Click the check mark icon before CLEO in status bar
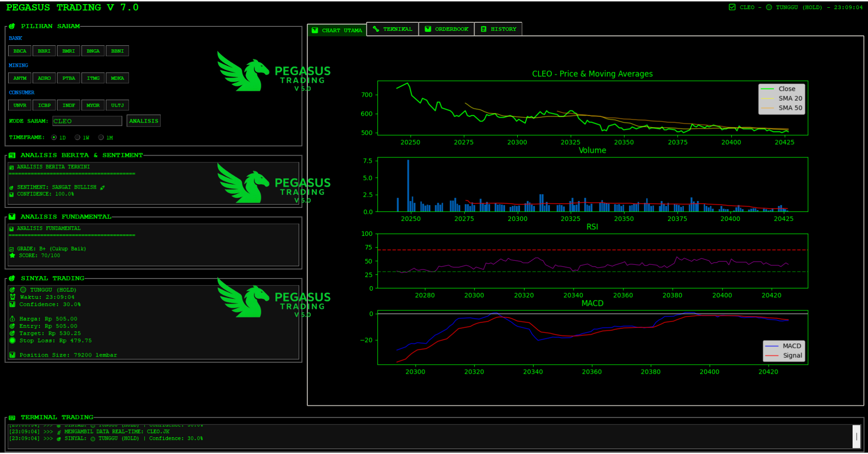 click(x=732, y=7)
